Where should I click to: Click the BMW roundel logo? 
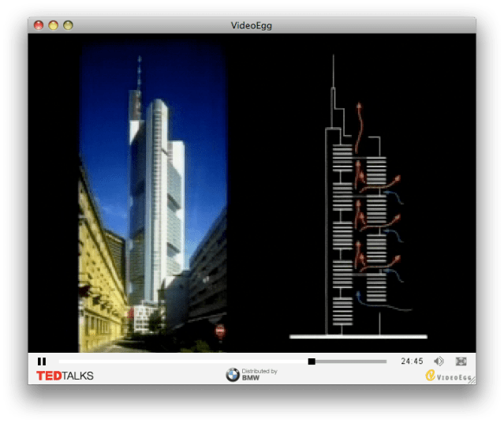pos(233,376)
